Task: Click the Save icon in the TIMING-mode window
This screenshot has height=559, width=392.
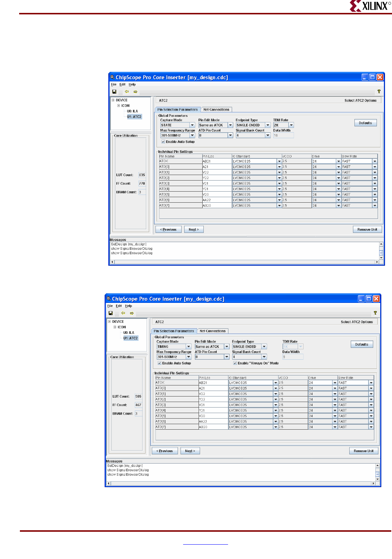Action: pos(111,313)
